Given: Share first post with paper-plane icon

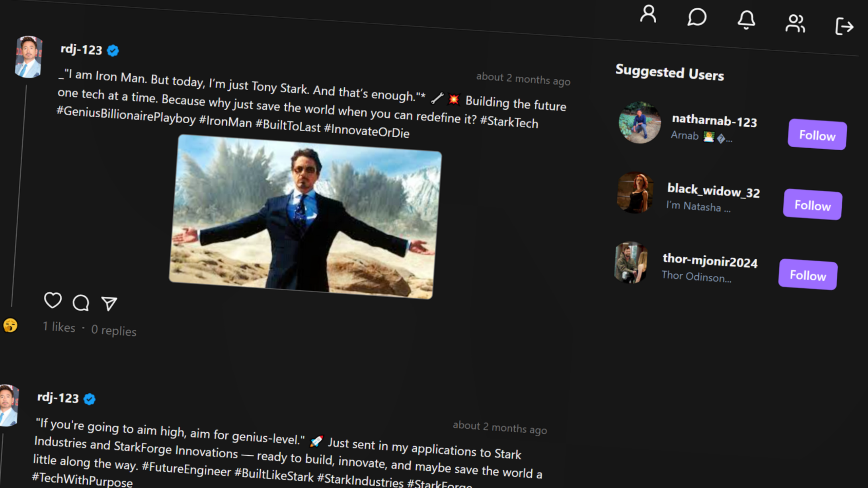Looking at the screenshot, I should (109, 304).
